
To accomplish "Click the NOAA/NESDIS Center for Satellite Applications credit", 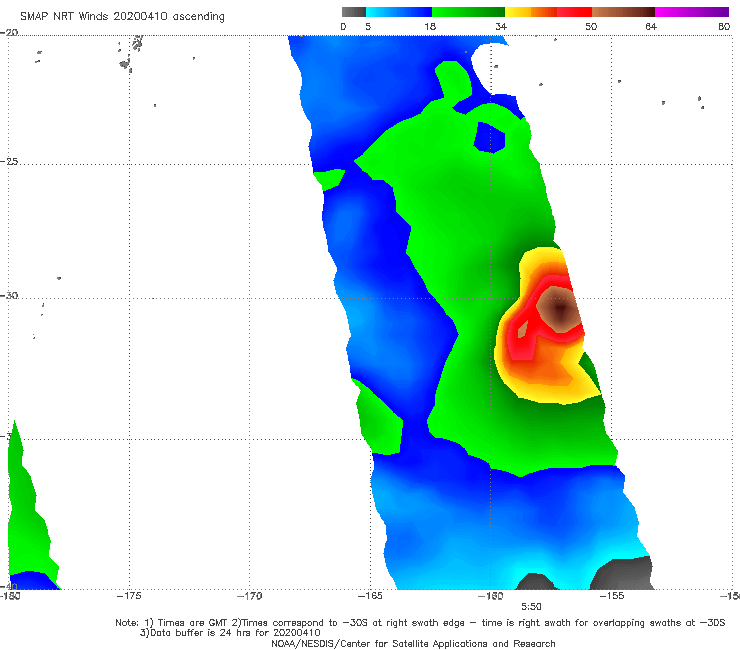I will click(413, 643).
